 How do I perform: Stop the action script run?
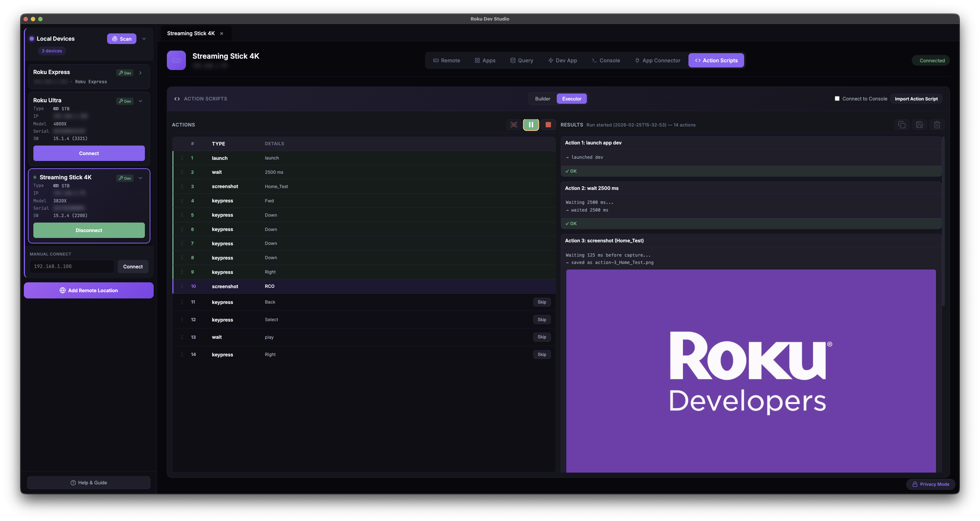548,125
